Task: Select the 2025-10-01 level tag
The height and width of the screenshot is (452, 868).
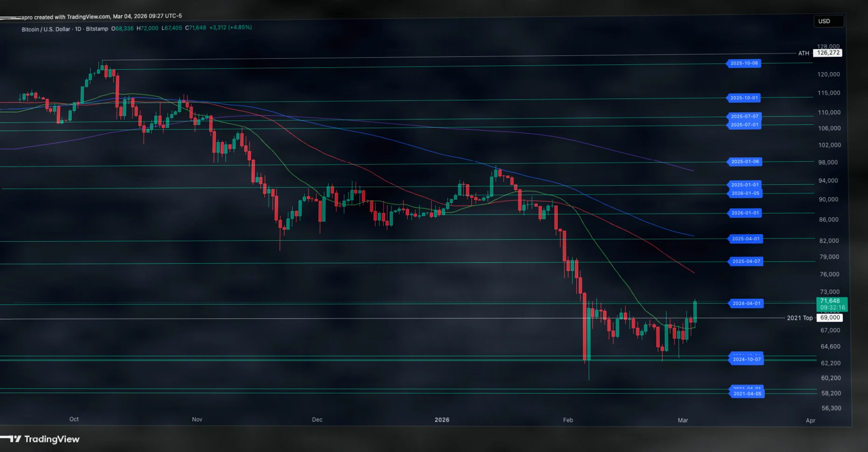Action: pos(744,98)
